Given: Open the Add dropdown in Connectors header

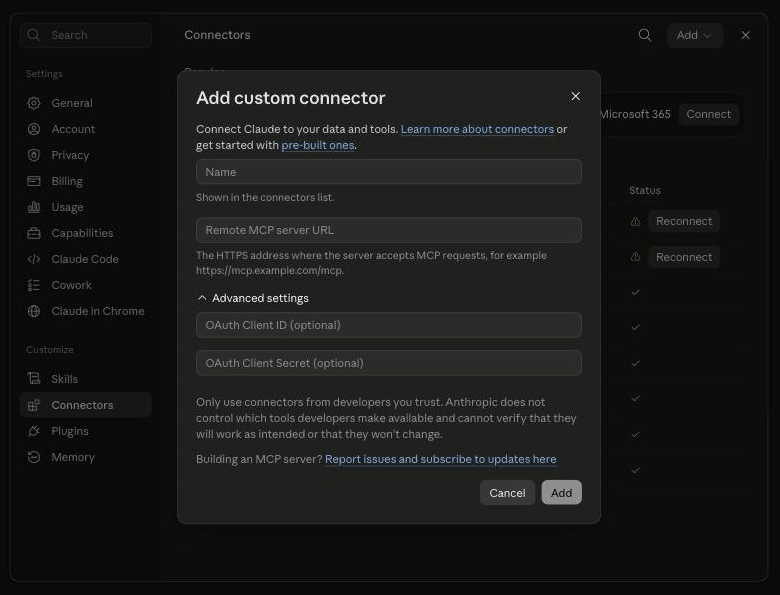Looking at the screenshot, I should [694, 35].
